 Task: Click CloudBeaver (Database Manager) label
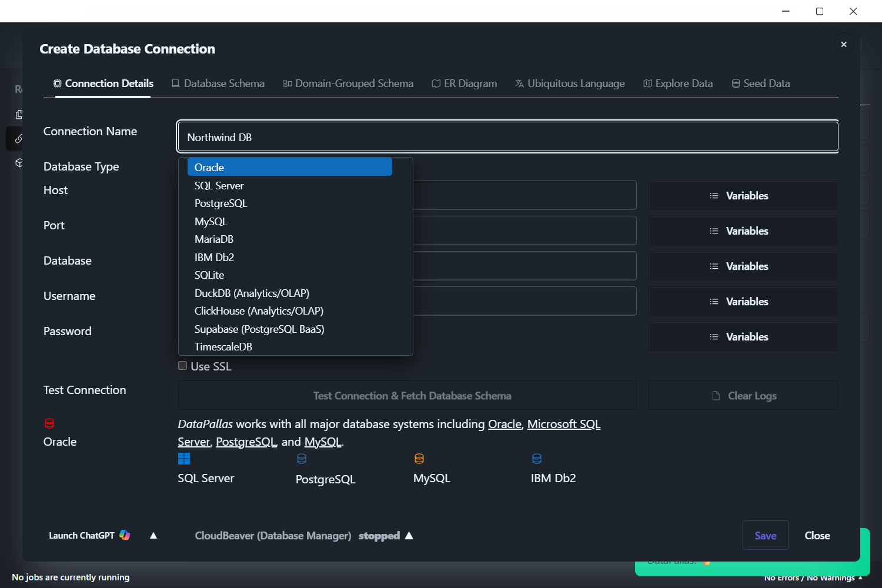click(273, 536)
